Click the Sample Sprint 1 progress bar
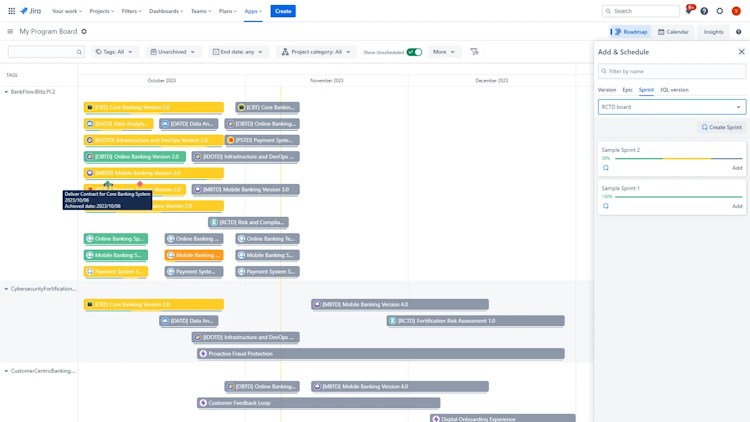This screenshot has height=422, width=750. point(678,197)
